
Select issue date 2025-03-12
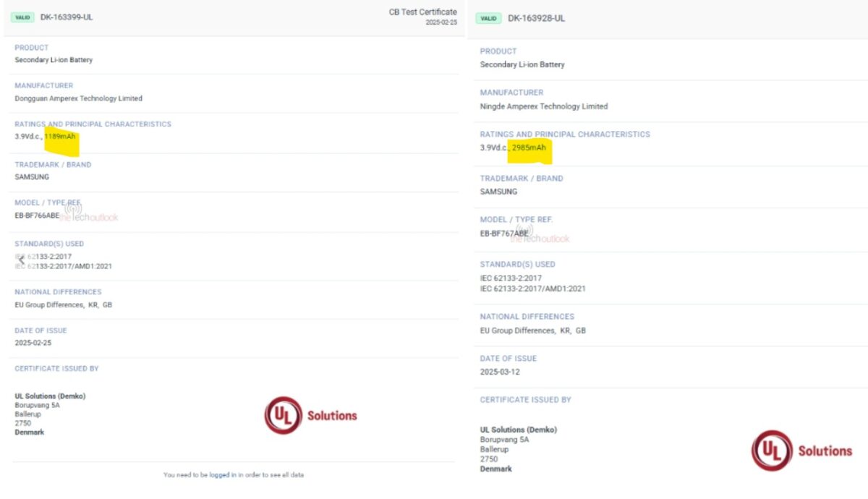(500, 372)
